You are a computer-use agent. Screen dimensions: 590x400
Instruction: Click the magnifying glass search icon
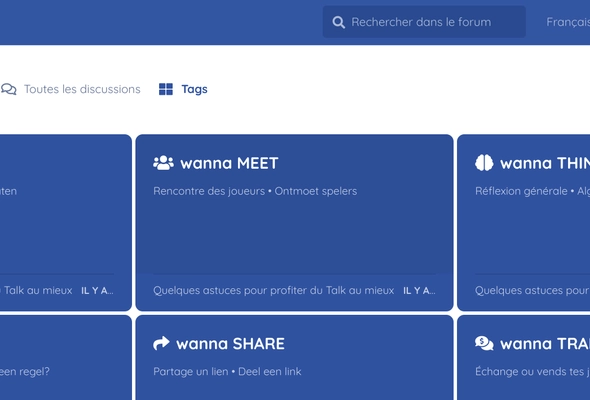click(x=338, y=22)
